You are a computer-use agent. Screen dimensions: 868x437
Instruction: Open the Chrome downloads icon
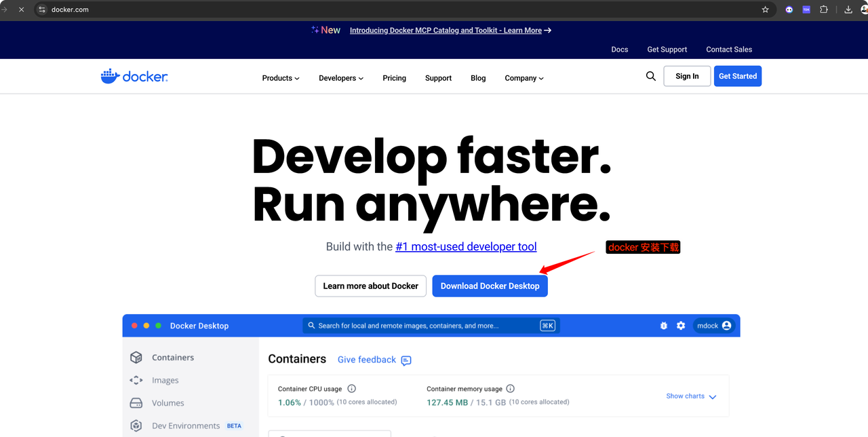tap(848, 9)
